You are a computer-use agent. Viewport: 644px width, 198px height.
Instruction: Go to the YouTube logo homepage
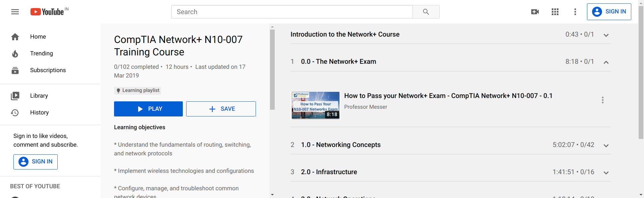(47, 12)
